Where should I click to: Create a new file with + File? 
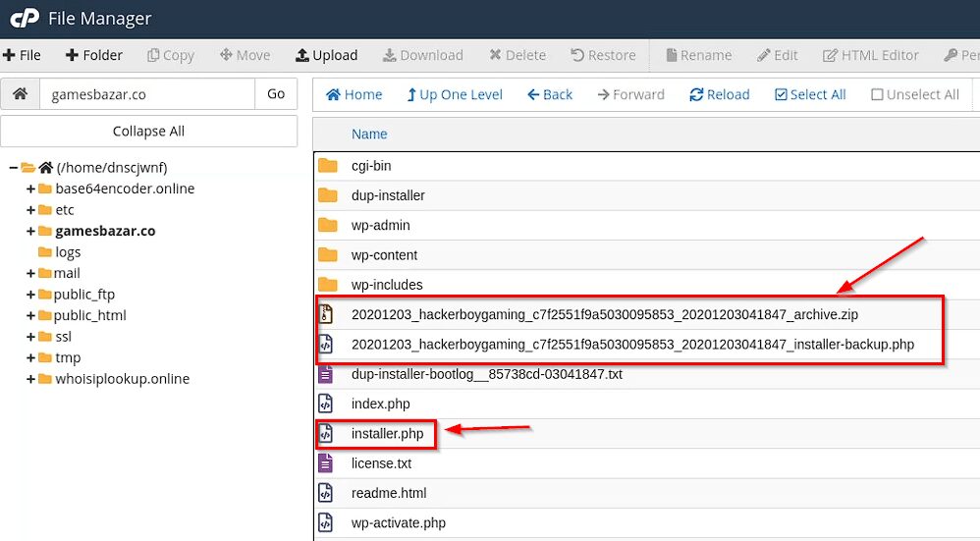tap(22, 55)
